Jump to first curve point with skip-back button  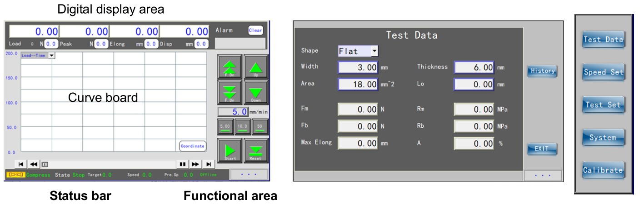[x=21, y=164]
